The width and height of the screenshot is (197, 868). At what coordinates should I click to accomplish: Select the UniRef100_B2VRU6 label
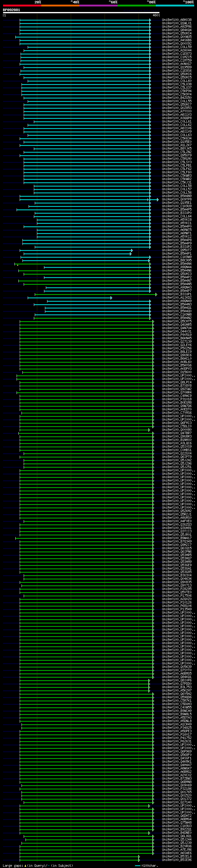pos(176,846)
